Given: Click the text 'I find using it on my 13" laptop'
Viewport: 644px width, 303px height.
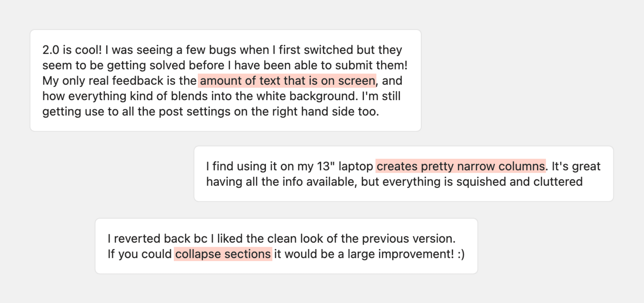Looking at the screenshot, I should tap(289, 166).
